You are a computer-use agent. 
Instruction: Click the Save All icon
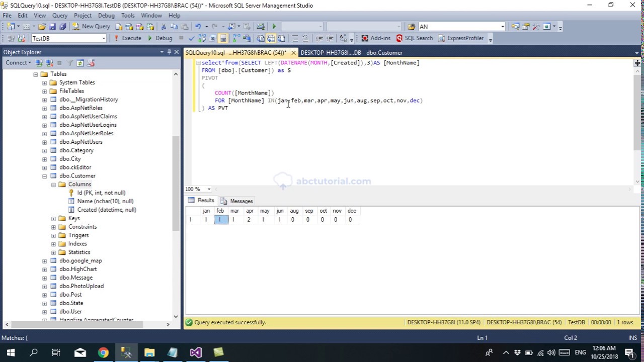tap(62, 26)
